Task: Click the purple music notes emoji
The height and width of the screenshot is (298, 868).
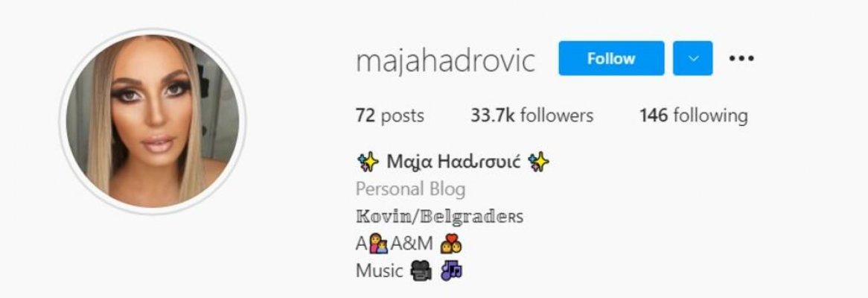Action: (x=451, y=270)
